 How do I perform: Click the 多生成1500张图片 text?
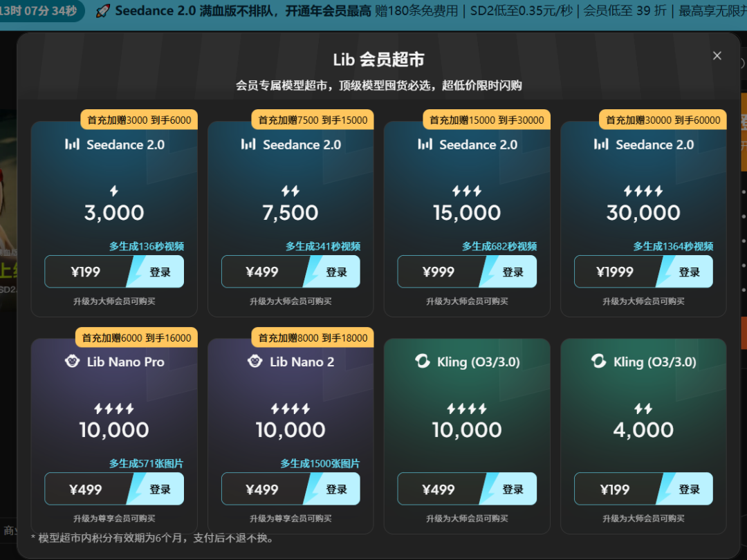tap(320, 463)
